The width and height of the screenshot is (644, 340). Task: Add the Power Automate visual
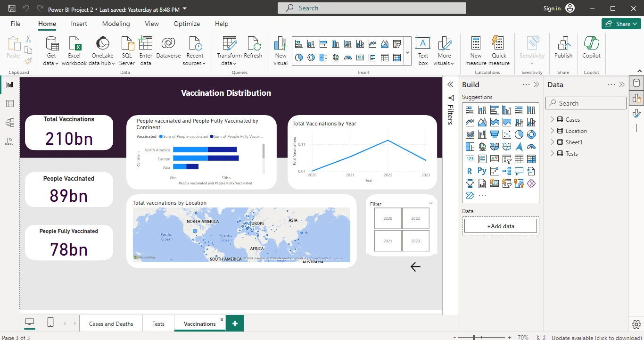click(470, 196)
